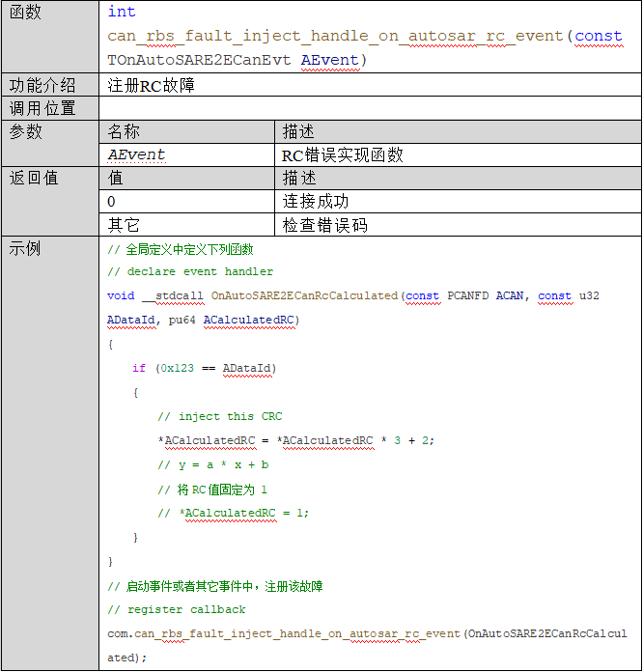This screenshot has height=672, width=643.
Task: Click the 'if' keyword in code
Action: [x=139, y=368]
